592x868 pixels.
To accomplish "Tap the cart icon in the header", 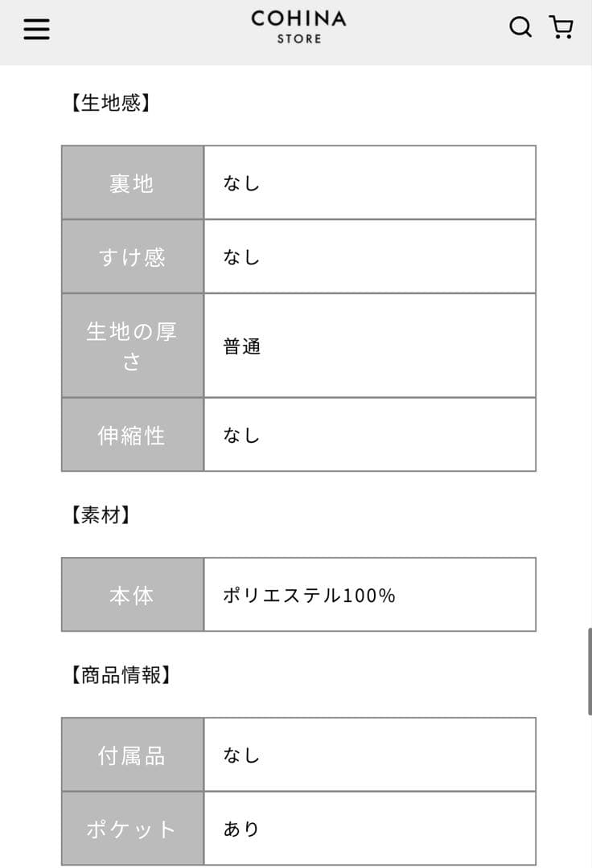I will [561, 27].
